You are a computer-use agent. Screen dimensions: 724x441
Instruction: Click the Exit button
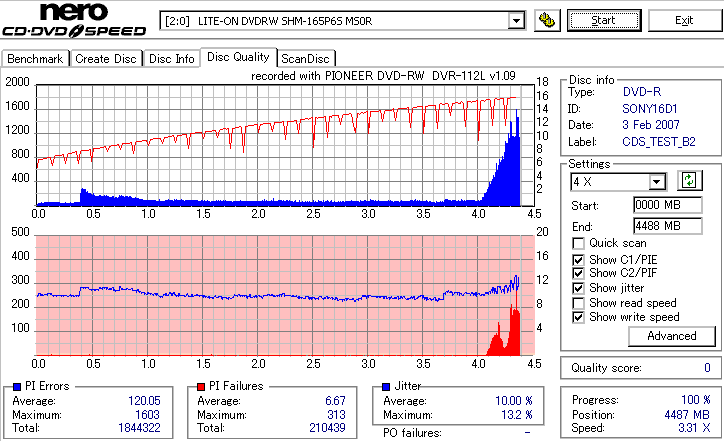(x=684, y=21)
